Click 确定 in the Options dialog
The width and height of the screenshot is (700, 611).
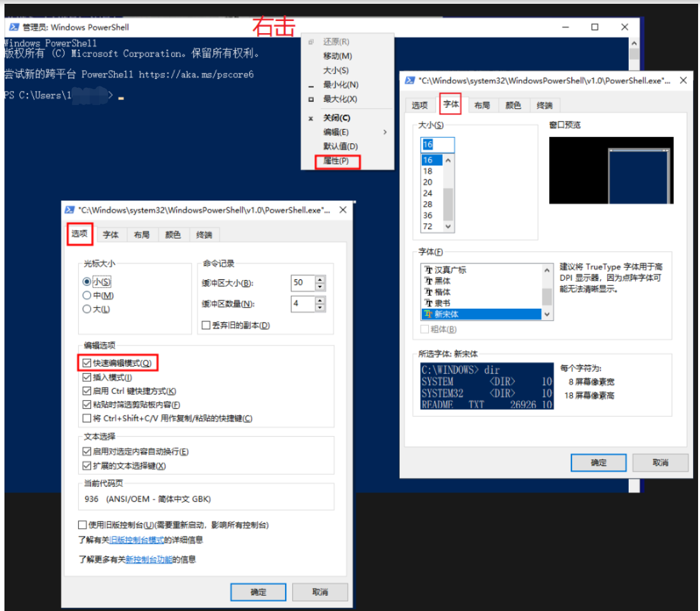click(x=258, y=593)
